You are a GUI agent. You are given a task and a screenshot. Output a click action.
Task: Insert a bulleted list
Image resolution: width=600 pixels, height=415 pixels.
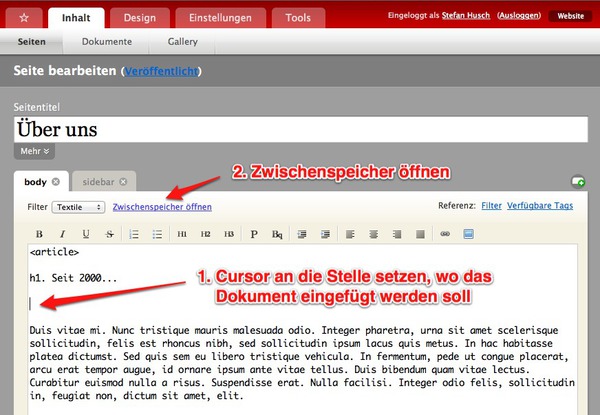(x=157, y=234)
